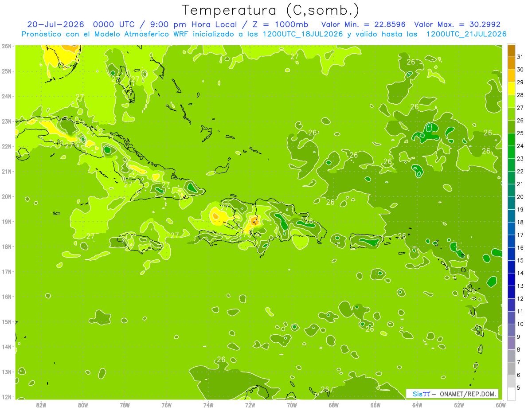Click the colorbar scale label "22"
The height and width of the screenshot is (411, 532).
(520, 172)
